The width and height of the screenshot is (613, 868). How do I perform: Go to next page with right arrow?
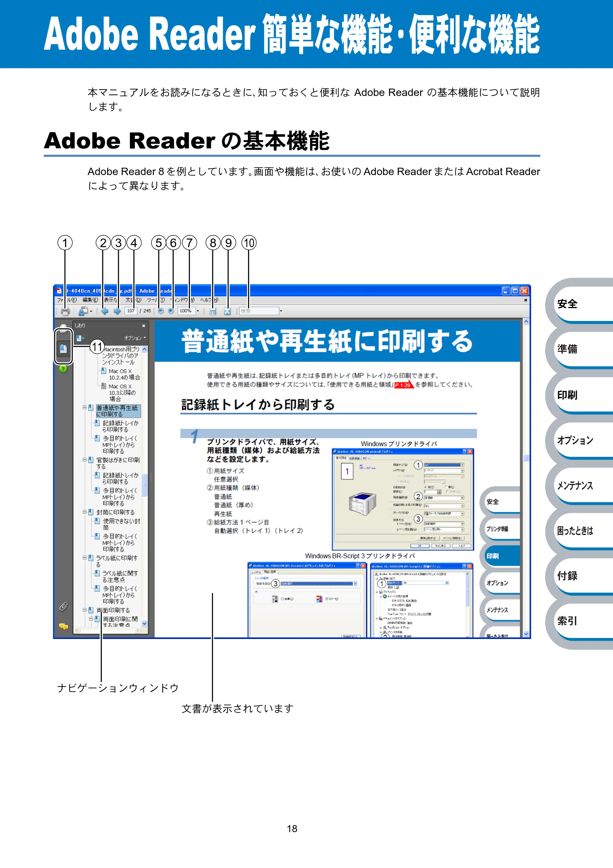117,311
